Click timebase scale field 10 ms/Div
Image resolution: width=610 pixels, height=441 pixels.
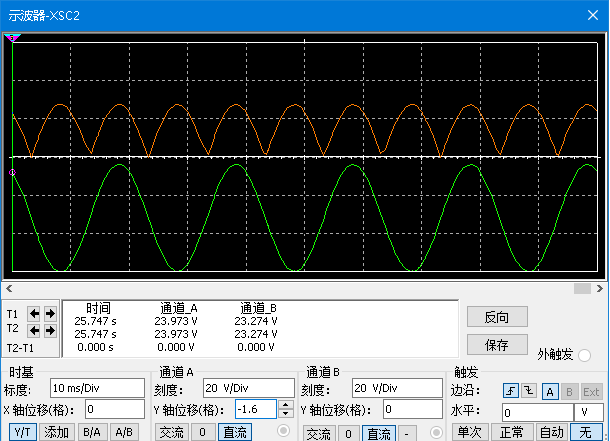pos(97,388)
